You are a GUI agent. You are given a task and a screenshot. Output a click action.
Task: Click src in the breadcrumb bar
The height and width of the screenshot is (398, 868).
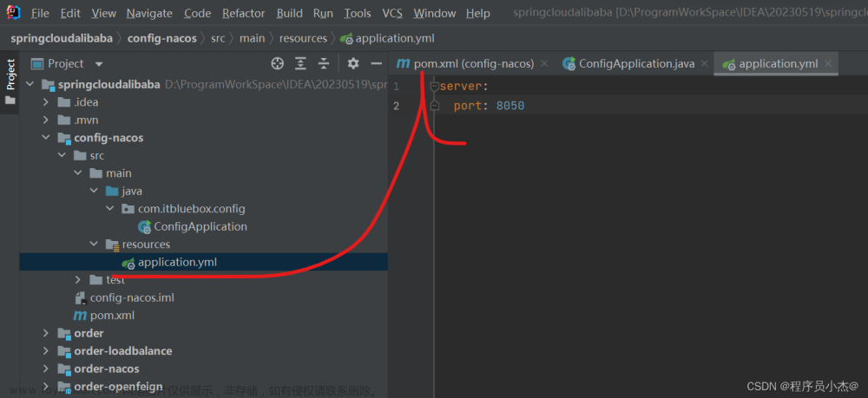coord(218,38)
